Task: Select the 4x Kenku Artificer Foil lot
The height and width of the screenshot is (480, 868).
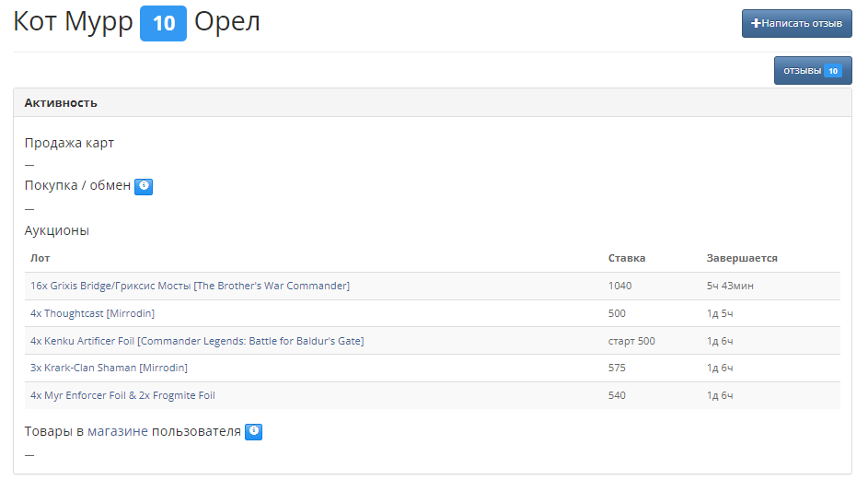Action: coord(197,341)
